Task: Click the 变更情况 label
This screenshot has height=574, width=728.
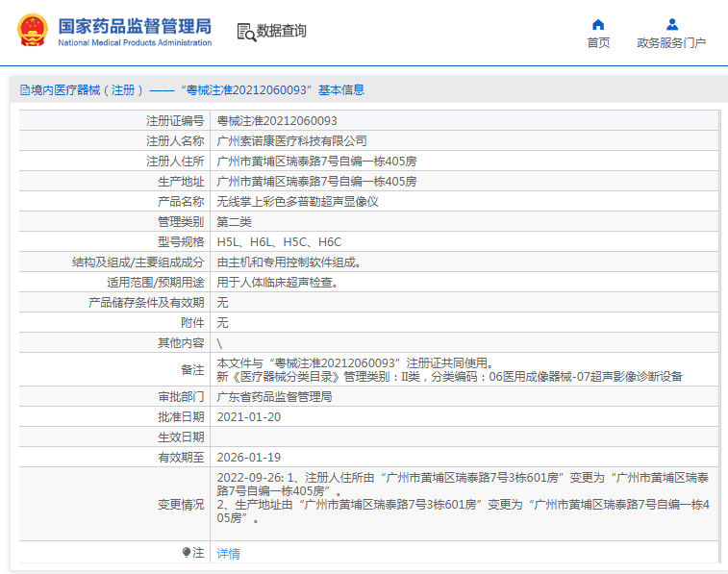Action: pos(181,505)
